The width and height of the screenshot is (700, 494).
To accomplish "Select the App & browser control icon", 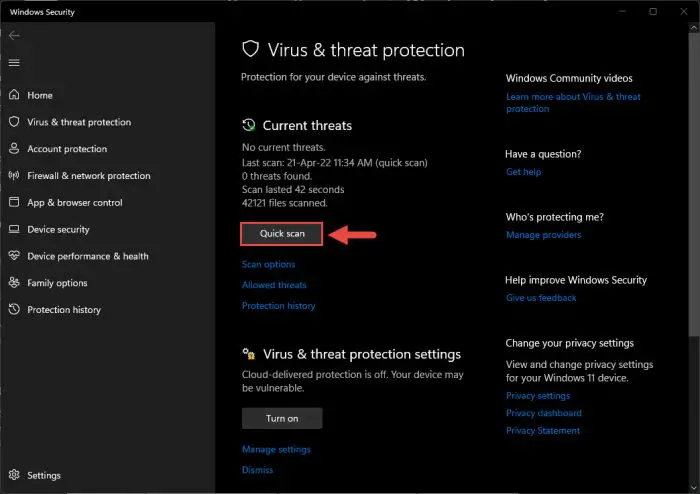I will [14, 202].
